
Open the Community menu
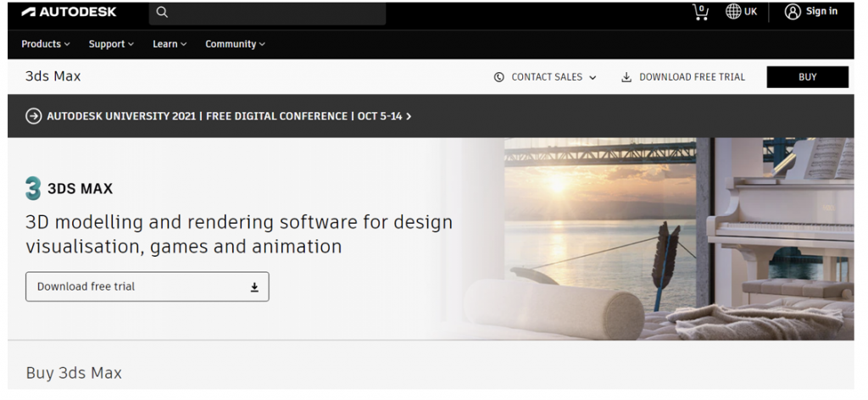pos(235,44)
